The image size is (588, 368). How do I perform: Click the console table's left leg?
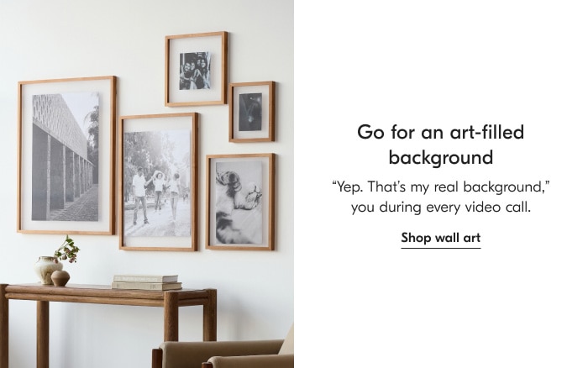click(42, 334)
